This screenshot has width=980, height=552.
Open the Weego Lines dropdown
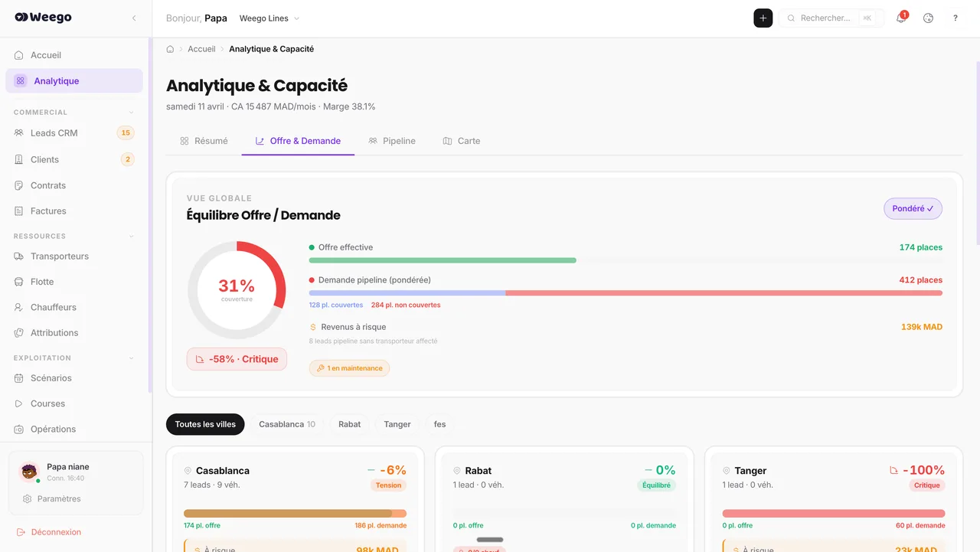tap(269, 18)
